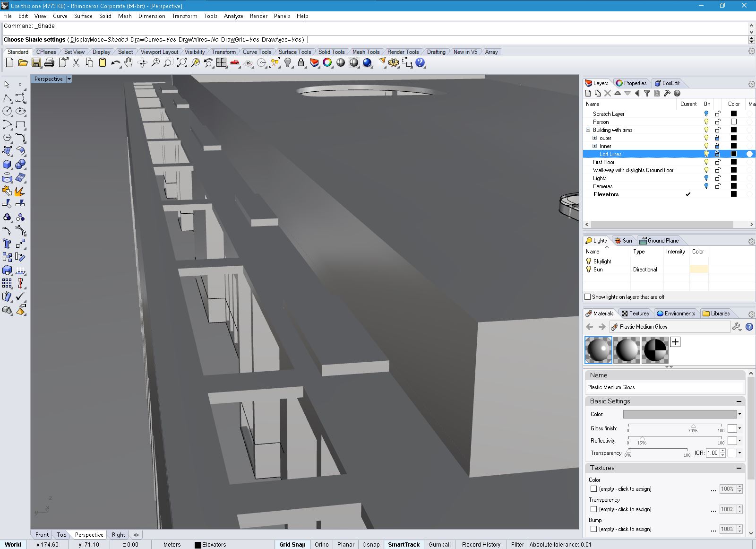Screen dimensions: 756x549
Task: Open the Surface menu
Action: tap(83, 16)
